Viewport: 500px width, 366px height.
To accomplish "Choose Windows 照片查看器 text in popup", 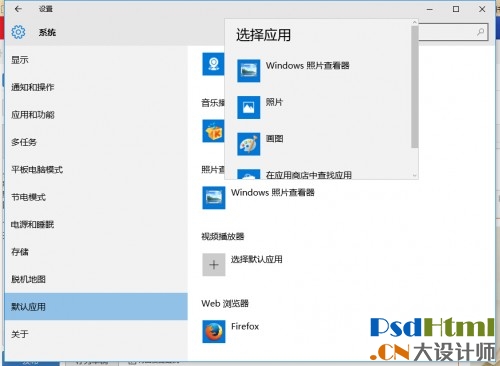I will pos(307,65).
